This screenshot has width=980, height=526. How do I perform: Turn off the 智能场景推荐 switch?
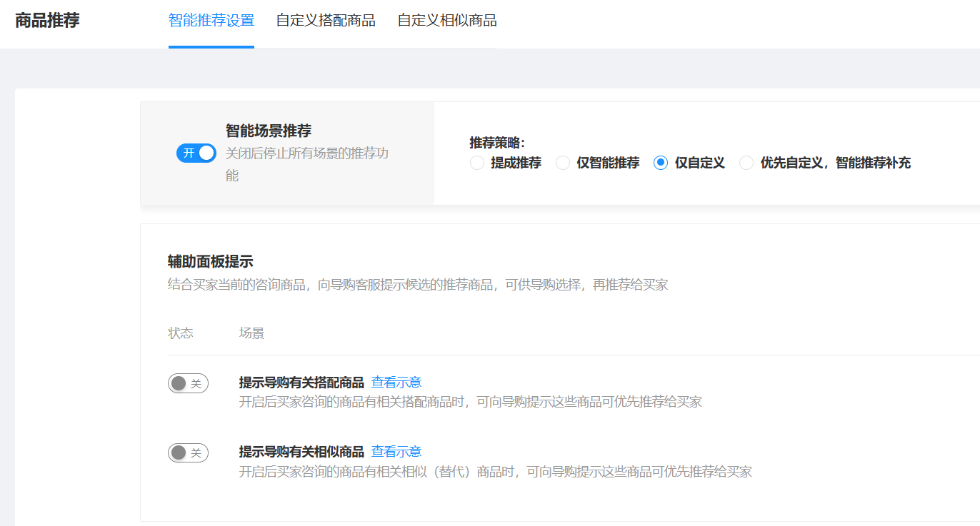(x=196, y=153)
